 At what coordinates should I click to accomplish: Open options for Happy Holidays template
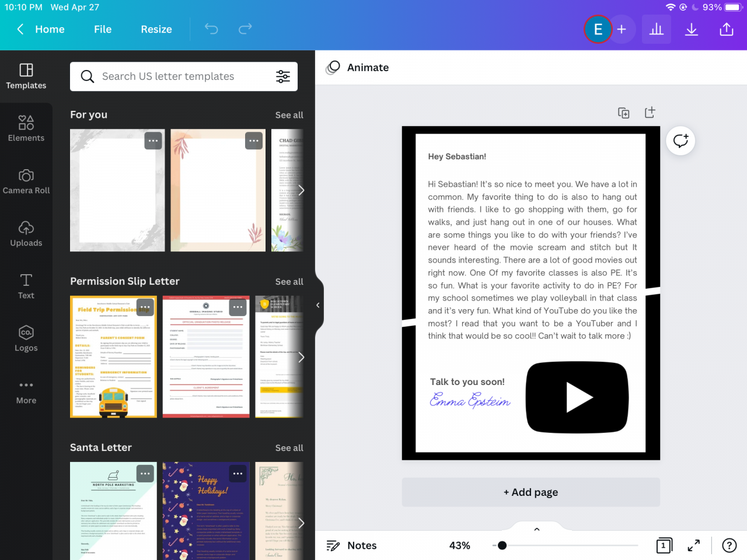coord(238,473)
